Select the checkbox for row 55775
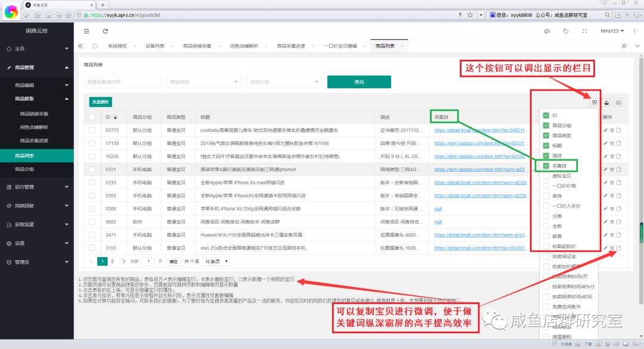Screen dimensions: 644x349 click(x=92, y=129)
